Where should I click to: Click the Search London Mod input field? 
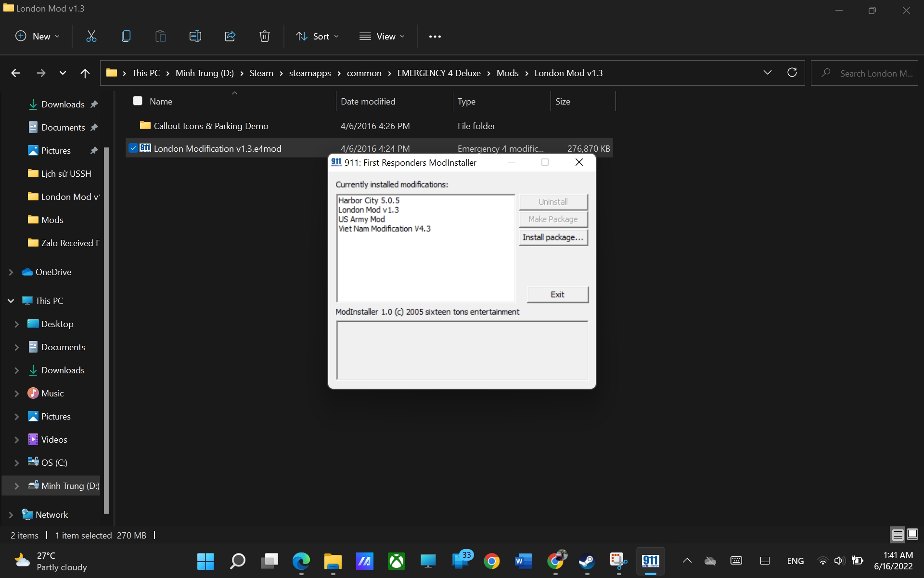tap(865, 73)
